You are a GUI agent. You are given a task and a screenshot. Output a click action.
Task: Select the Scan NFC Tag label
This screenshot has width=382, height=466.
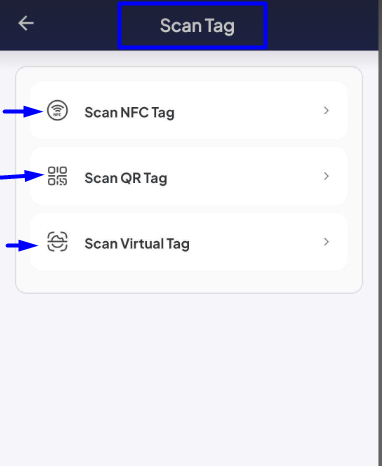coord(129,113)
